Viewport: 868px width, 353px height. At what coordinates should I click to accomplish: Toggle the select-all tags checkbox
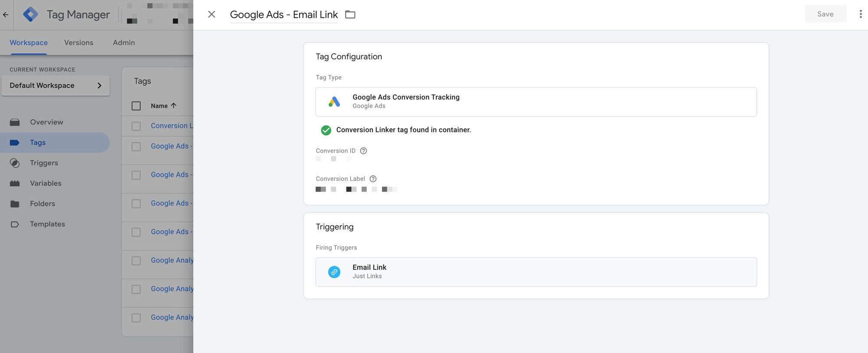(x=136, y=106)
